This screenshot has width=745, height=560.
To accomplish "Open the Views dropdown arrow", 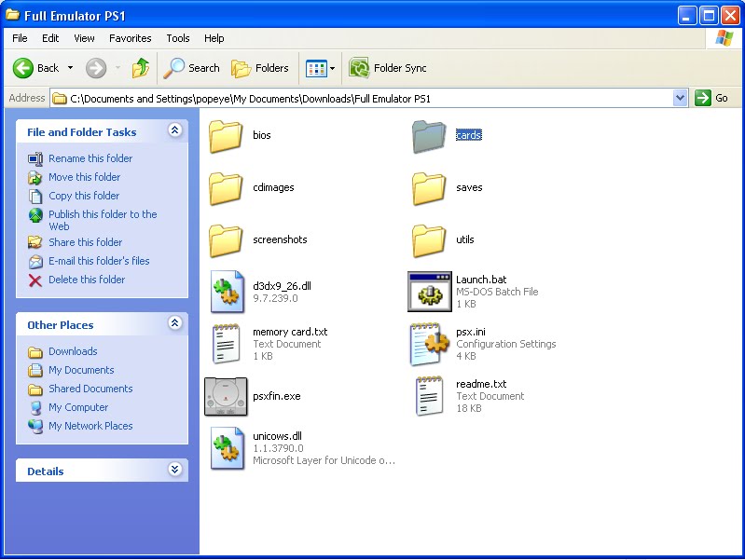I will pos(333,68).
